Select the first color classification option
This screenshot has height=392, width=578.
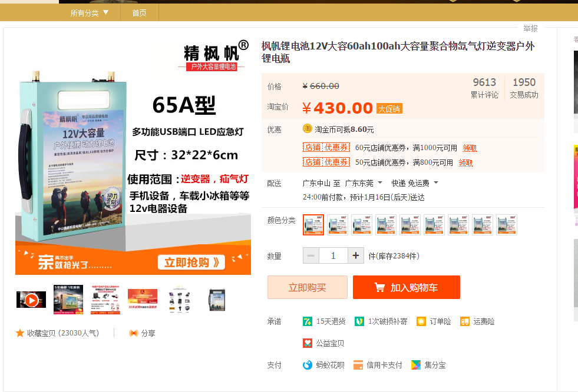pyautogui.click(x=313, y=224)
